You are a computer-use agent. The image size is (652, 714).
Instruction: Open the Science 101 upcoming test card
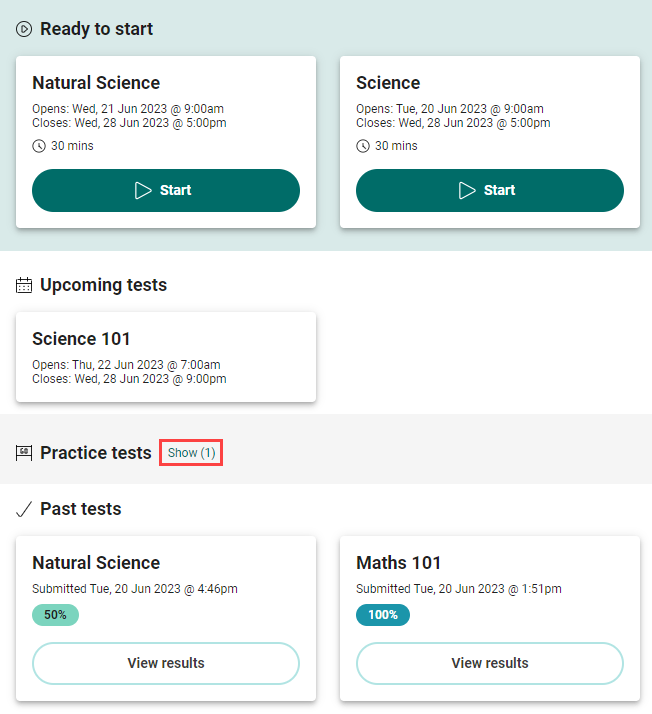coord(166,357)
